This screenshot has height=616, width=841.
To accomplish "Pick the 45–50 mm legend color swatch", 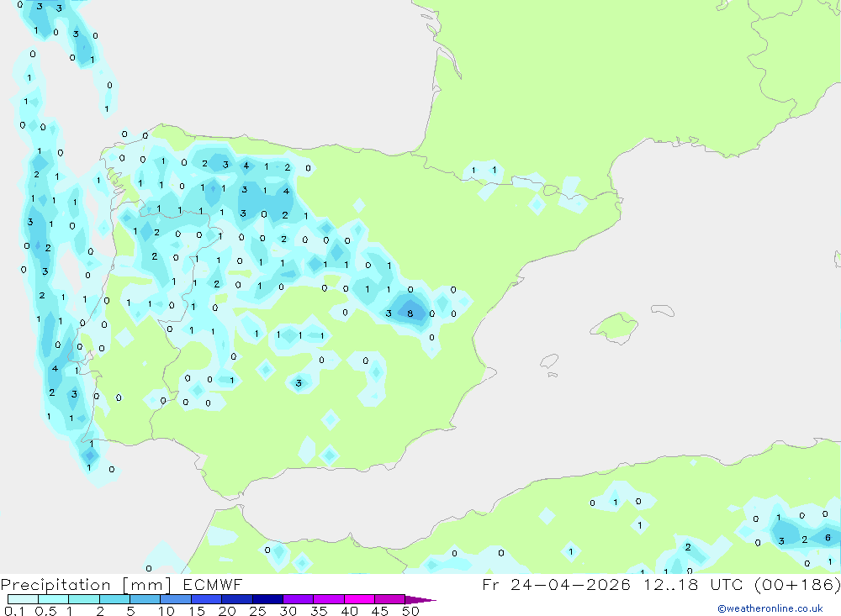I will tap(390, 599).
